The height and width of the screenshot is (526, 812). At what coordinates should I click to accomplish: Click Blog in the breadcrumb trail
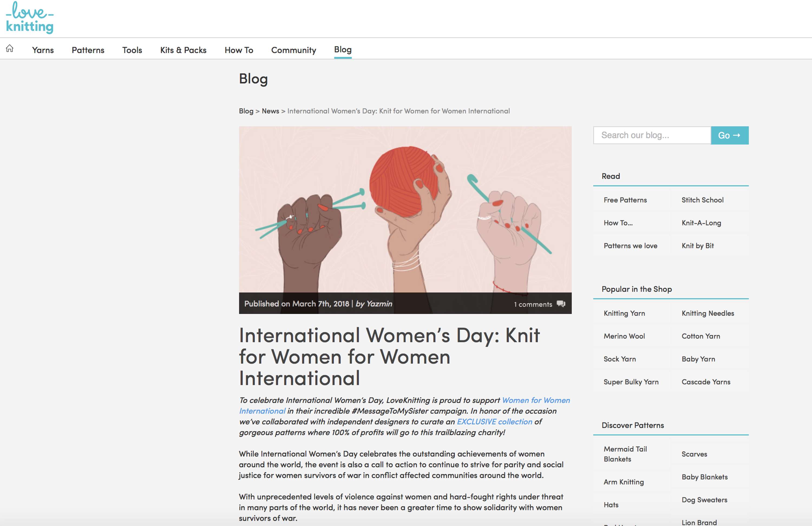coord(246,111)
